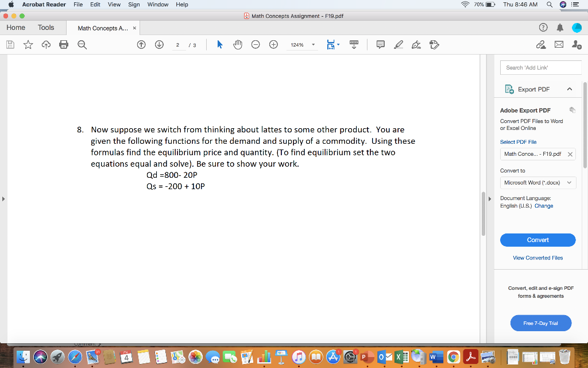Open the Fill & Sign tool
The width and height of the screenshot is (588, 368).
415,44
